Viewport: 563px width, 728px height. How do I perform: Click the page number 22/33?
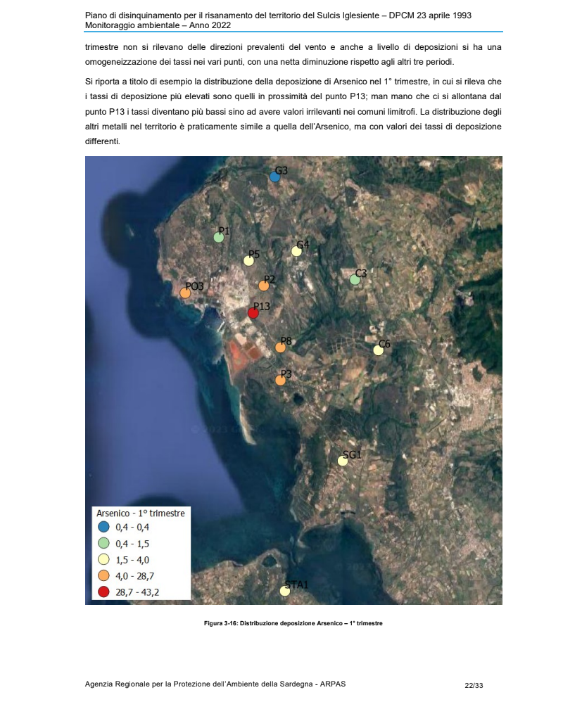(x=474, y=684)
